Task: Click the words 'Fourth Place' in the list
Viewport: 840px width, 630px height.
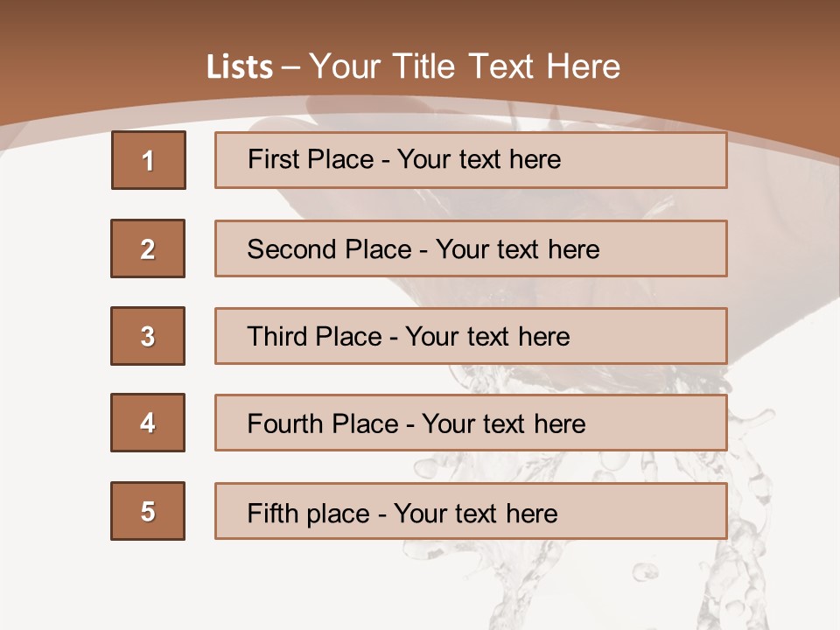Action: pos(322,424)
